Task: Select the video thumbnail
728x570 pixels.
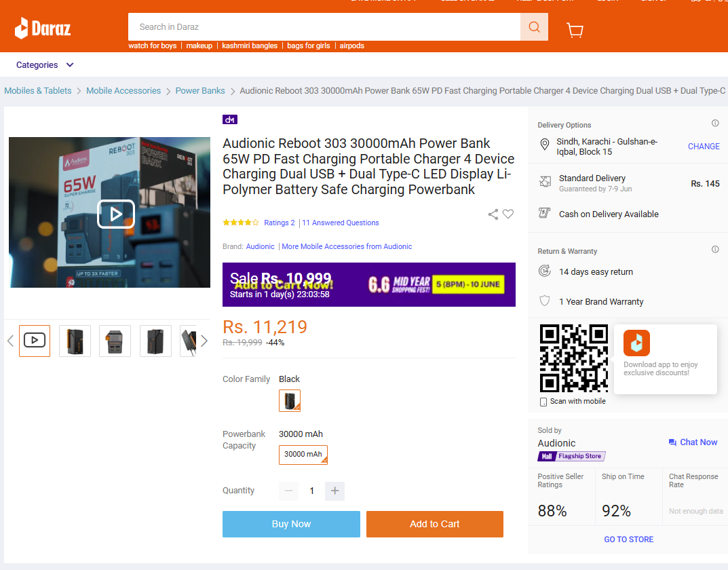Action: coord(35,341)
